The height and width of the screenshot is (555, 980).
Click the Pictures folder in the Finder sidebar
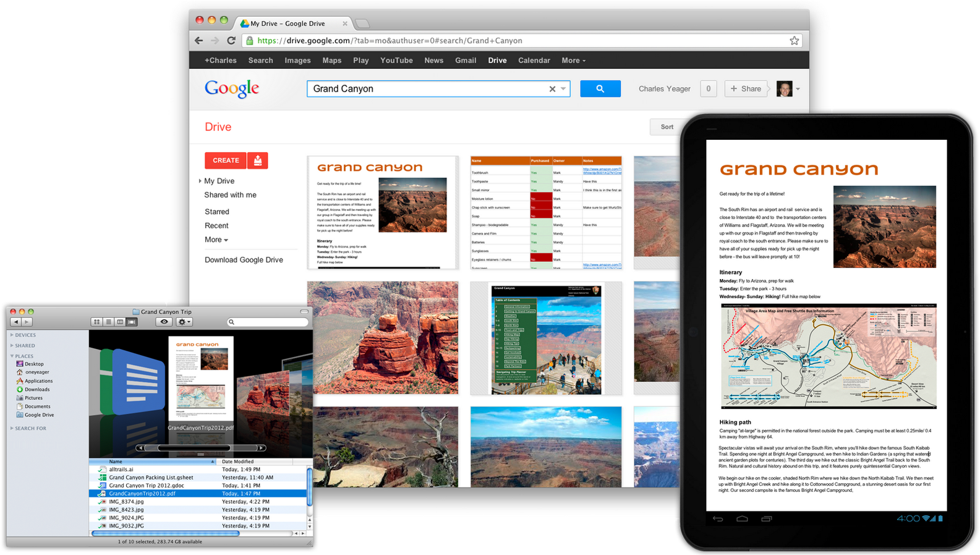click(30, 398)
